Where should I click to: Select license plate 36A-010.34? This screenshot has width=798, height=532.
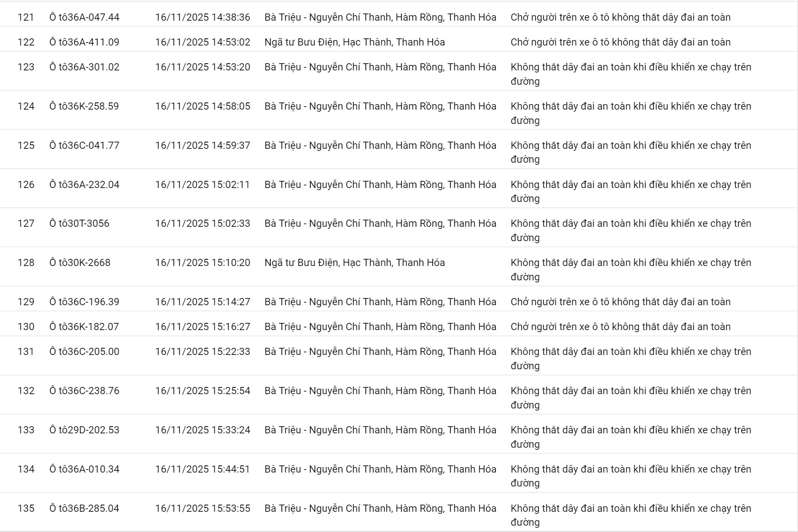[x=84, y=469]
